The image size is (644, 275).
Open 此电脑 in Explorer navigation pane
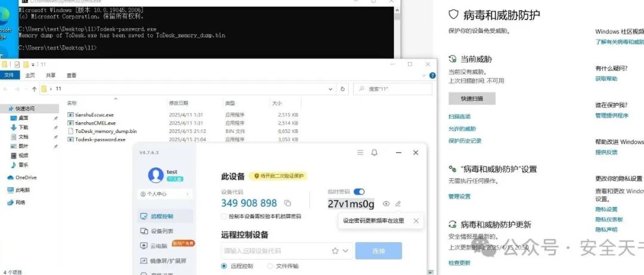coord(22,190)
